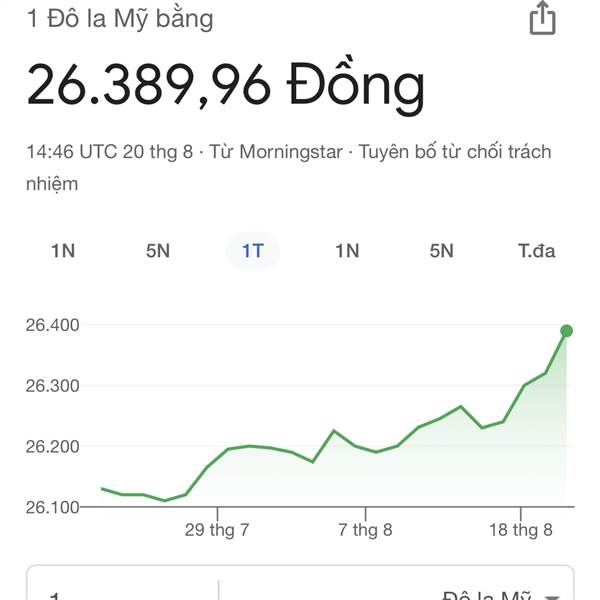Select the 5N five-day tab left of 1T
This screenshot has width=600, height=600.
[x=158, y=251]
